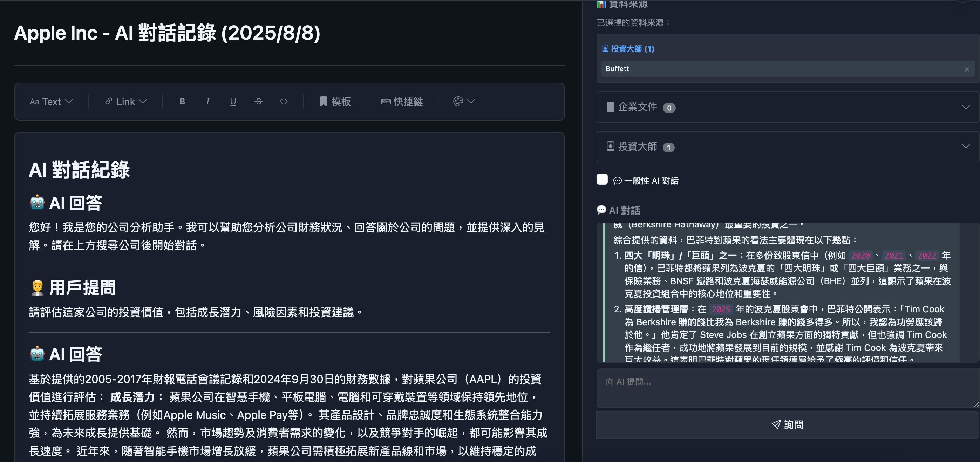Viewport: 980px width, 462px height.
Task: Enable 一般性 AI 對話 checkbox
Action: [602, 179]
